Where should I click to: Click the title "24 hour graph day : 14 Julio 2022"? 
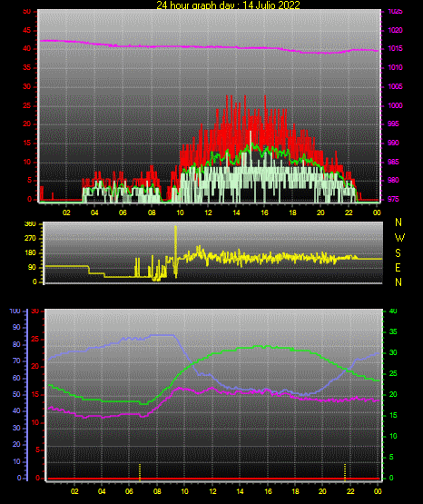[x=228, y=5]
